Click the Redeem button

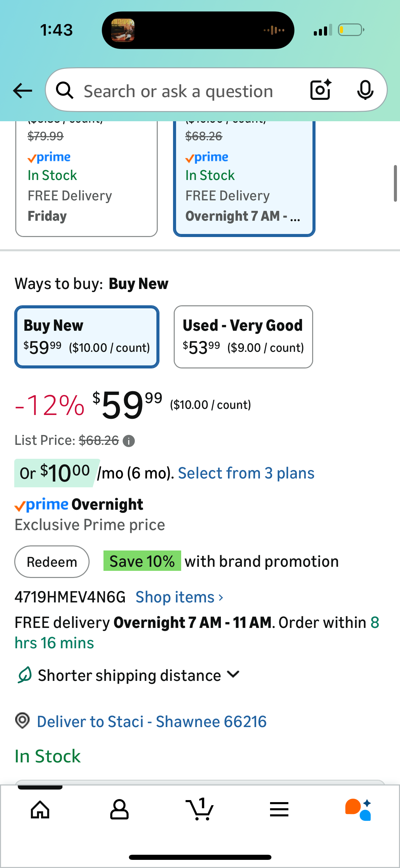tap(52, 562)
